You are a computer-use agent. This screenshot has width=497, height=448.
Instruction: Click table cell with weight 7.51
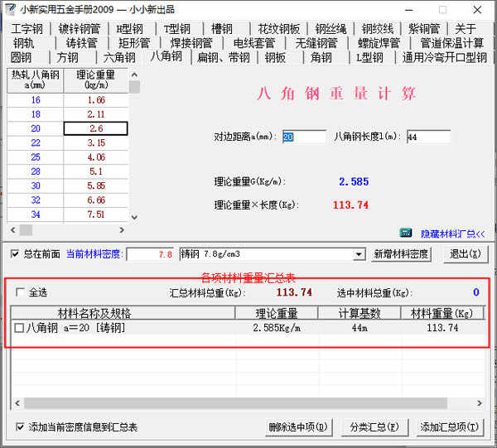point(96,214)
